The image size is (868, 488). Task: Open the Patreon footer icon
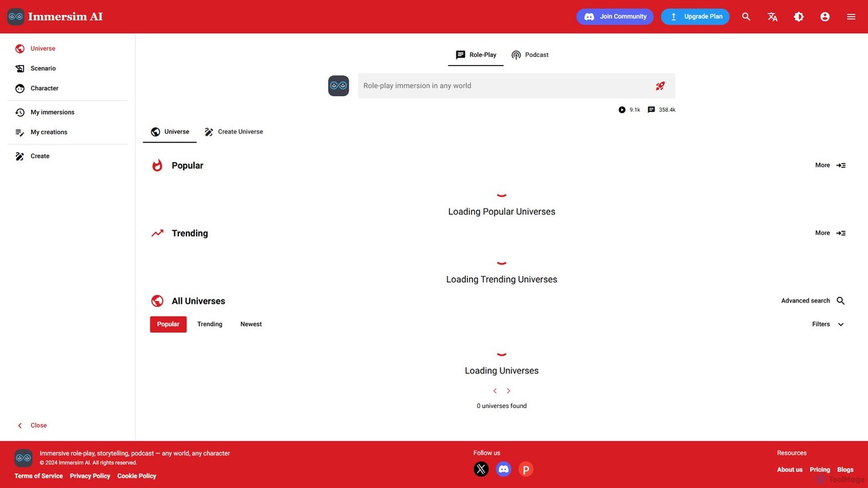click(x=526, y=469)
